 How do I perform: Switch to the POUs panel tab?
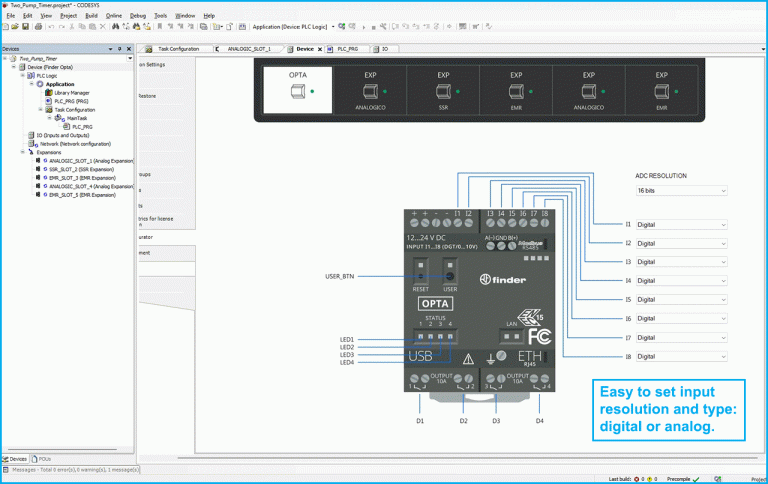(x=41, y=459)
